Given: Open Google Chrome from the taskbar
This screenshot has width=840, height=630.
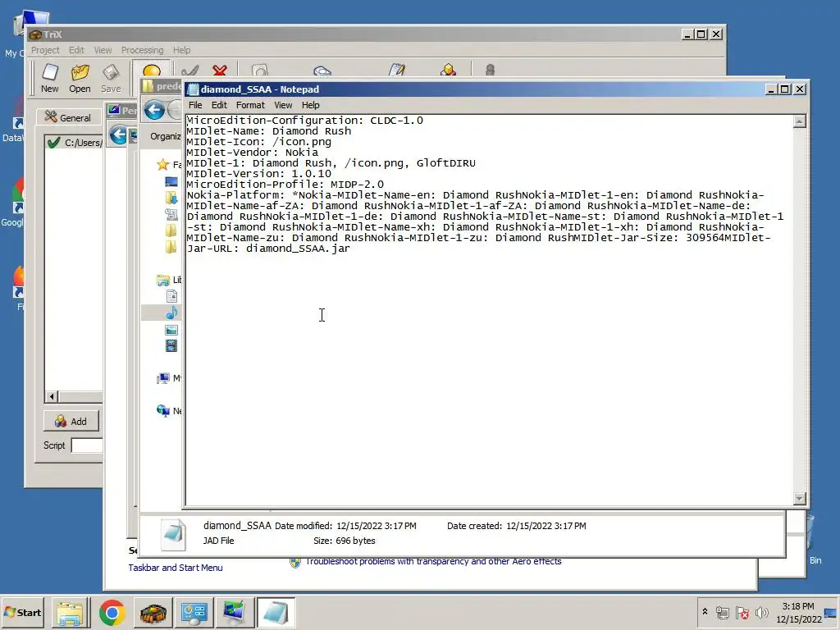Looking at the screenshot, I should (112, 613).
